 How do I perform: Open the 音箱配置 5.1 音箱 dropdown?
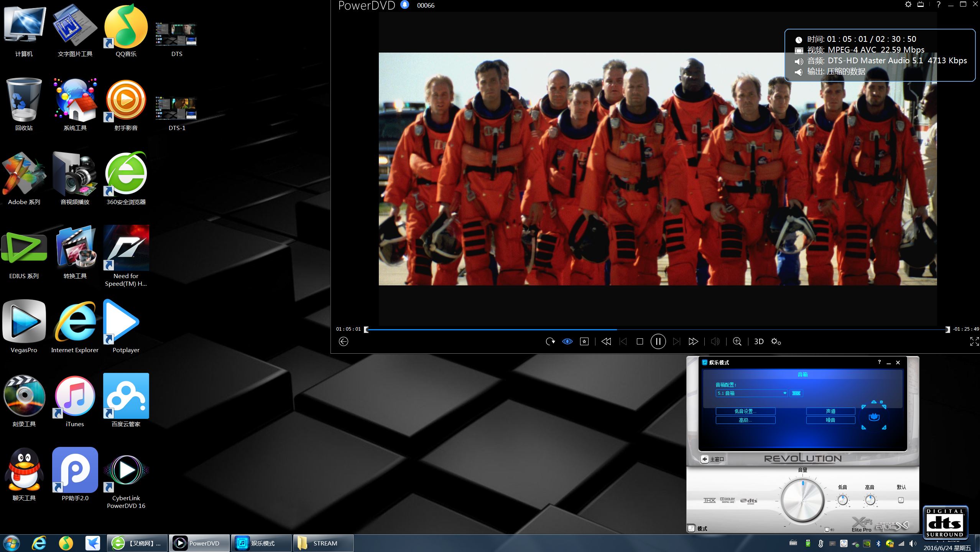(x=751, y=393)
